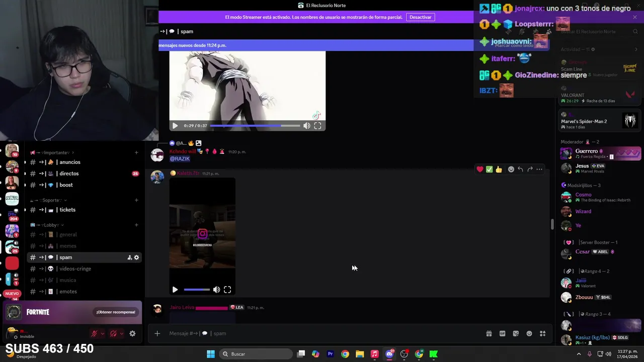Play the top video
The height and width of the screenshot is (362, 644).
pyautogui.click(x=175, y=126)
